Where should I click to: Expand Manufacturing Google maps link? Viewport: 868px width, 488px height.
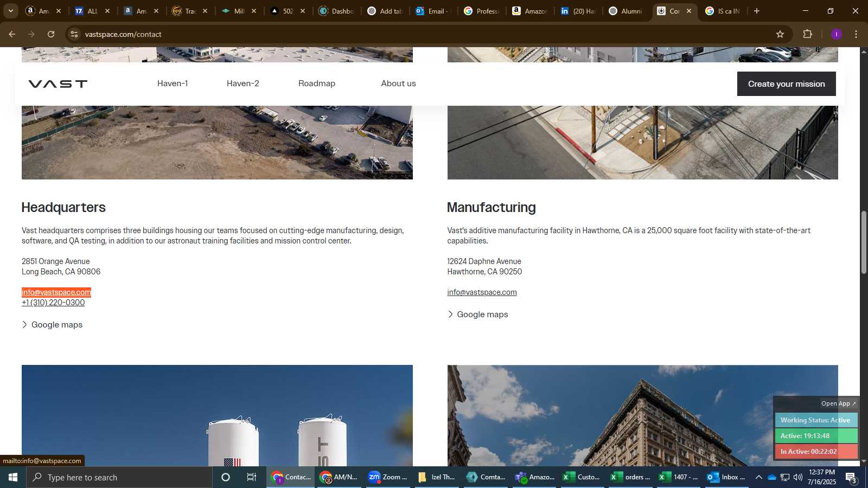point(478,314)
